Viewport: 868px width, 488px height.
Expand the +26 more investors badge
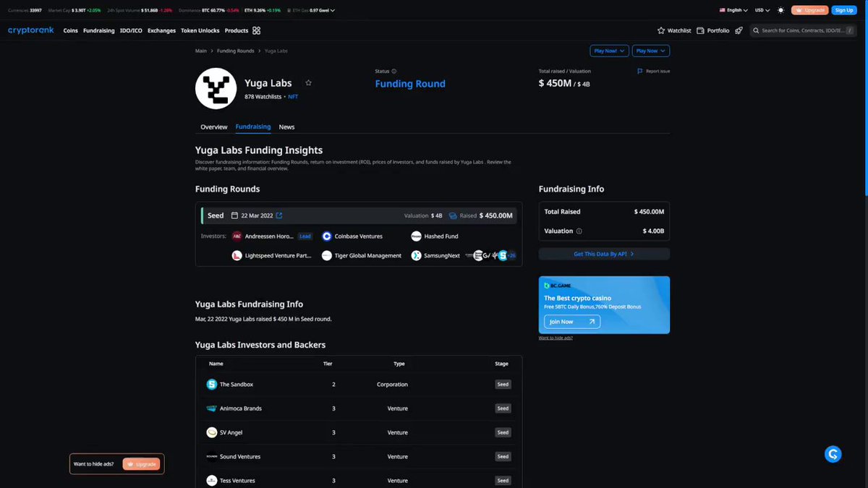[x=511, y=255]
